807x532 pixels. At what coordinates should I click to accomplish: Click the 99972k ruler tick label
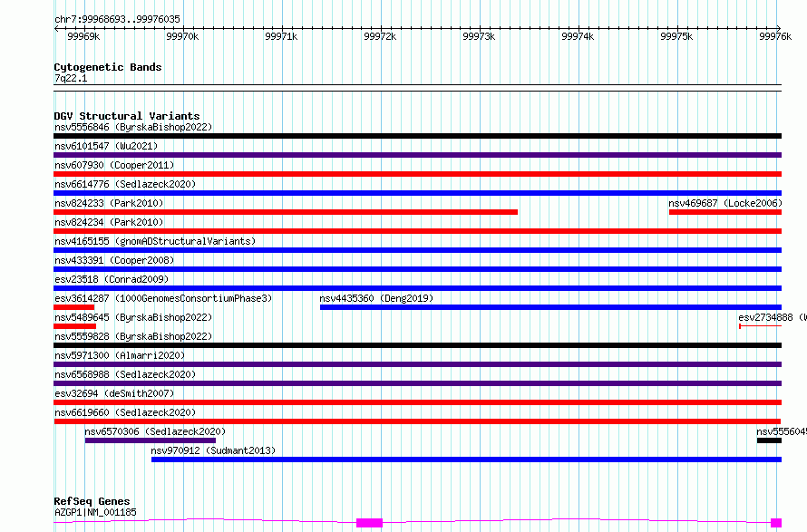pos(380,36)
